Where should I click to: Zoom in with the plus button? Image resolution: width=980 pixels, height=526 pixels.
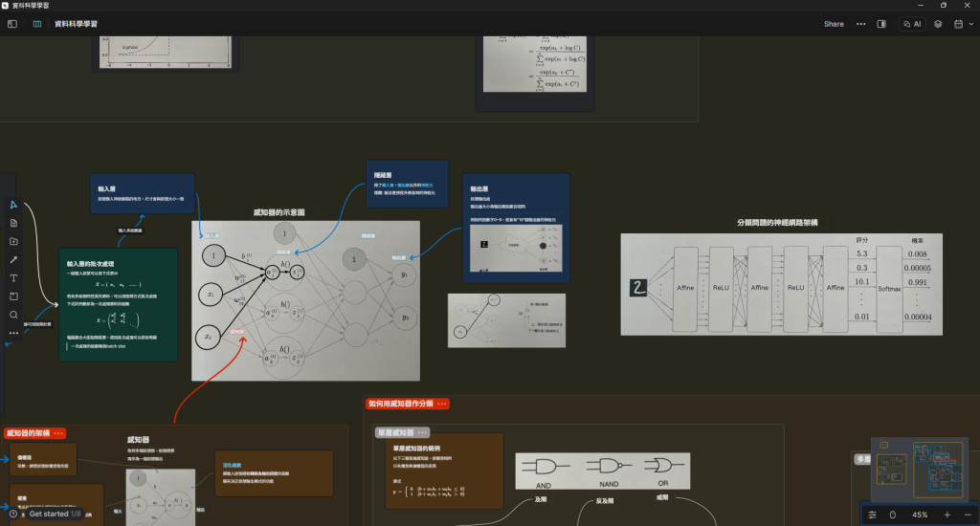(x=947, y=515)
